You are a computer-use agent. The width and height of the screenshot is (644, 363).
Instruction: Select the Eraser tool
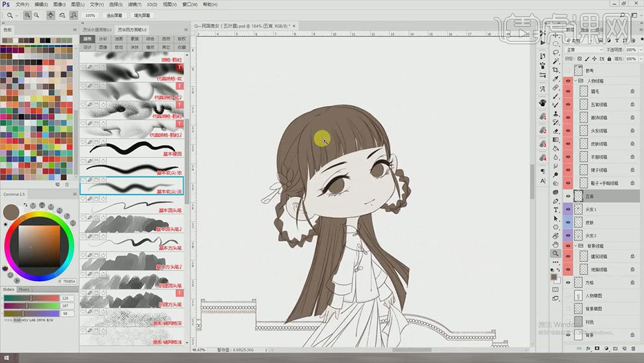coord(556,131)
